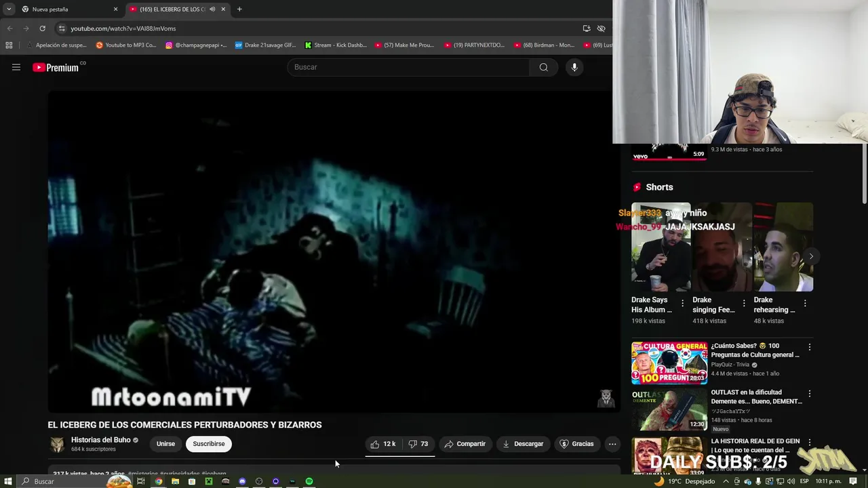The height and width of the screenshot is (488, 868).
Task: Click the incognito eye-slash icon
Action: pyautogui.click(x=601, y=28)
